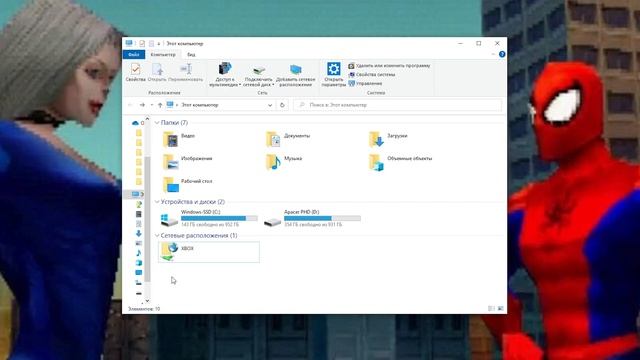This screenshot has width=640, height=360.
Task: Select the Объемные объекты folder
Action: point(400,162)
